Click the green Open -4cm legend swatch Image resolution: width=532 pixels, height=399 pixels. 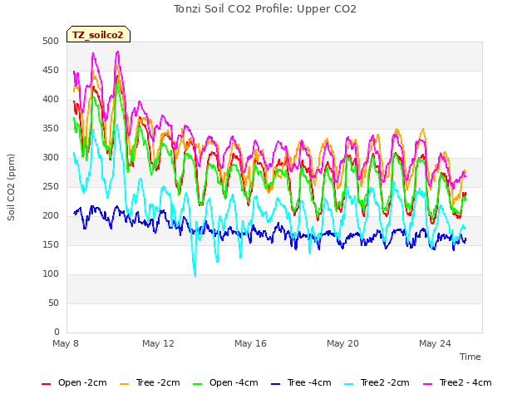pos(198,384)
